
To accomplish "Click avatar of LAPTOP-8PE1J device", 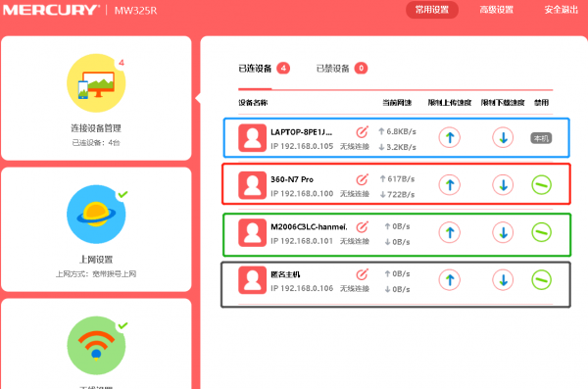I will click(253, 138).
